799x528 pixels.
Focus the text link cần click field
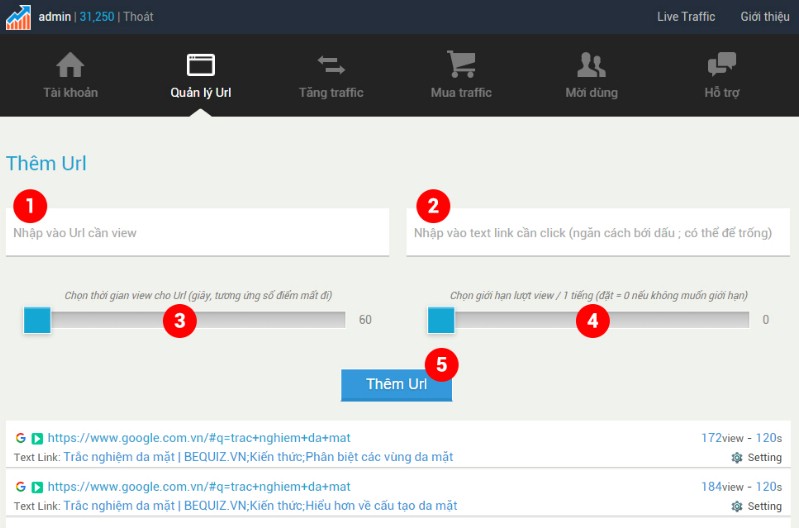598,232
